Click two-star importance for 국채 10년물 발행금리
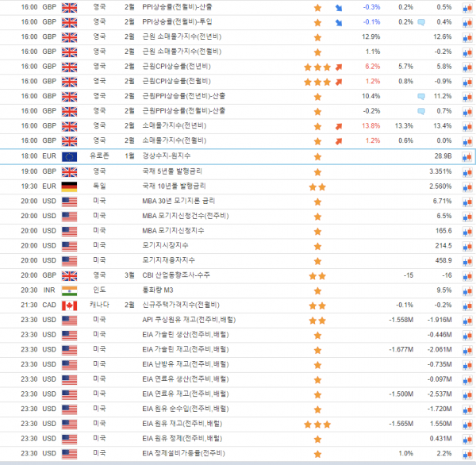The image size is (476, 465). click(x=317, y=186)
